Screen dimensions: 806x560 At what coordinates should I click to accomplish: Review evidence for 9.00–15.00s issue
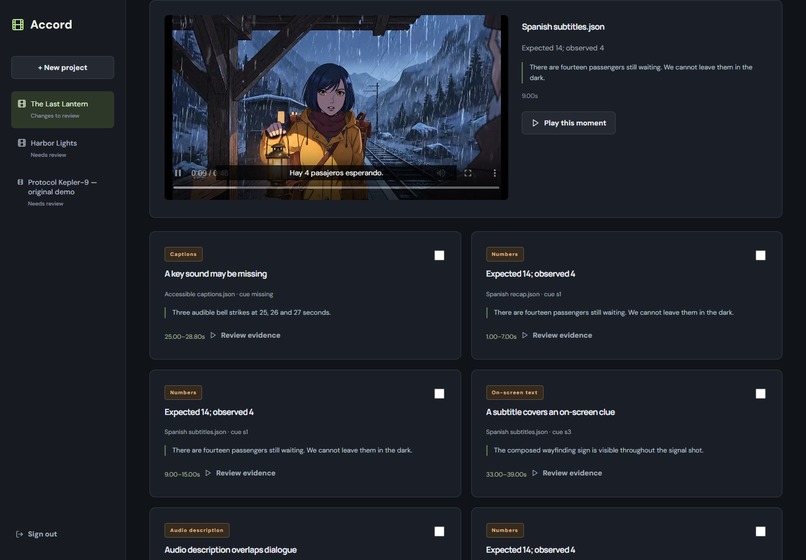[x=240, y=473]
